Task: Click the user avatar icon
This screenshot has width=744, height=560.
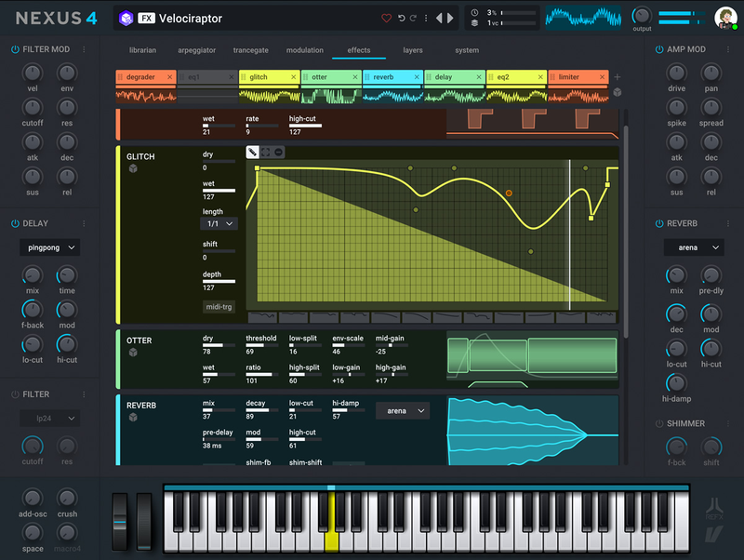Action: [x=724, y=18]
